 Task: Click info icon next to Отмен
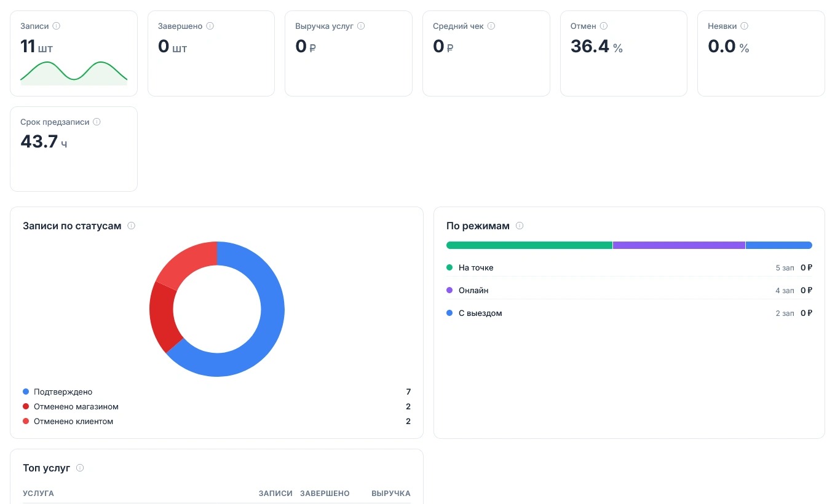pos(604,26)
